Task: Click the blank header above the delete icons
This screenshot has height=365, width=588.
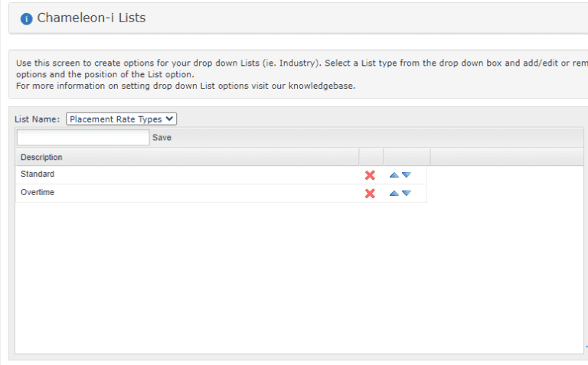Action: tap(371, 158)
